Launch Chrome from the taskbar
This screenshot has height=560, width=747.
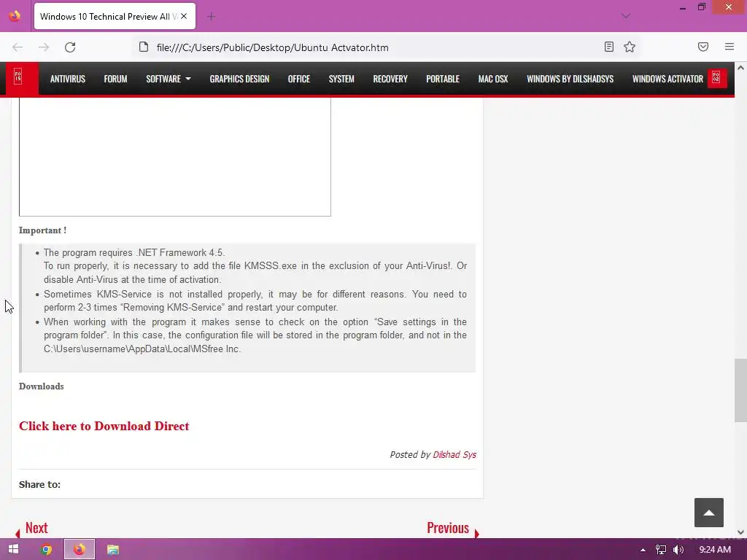46,550
